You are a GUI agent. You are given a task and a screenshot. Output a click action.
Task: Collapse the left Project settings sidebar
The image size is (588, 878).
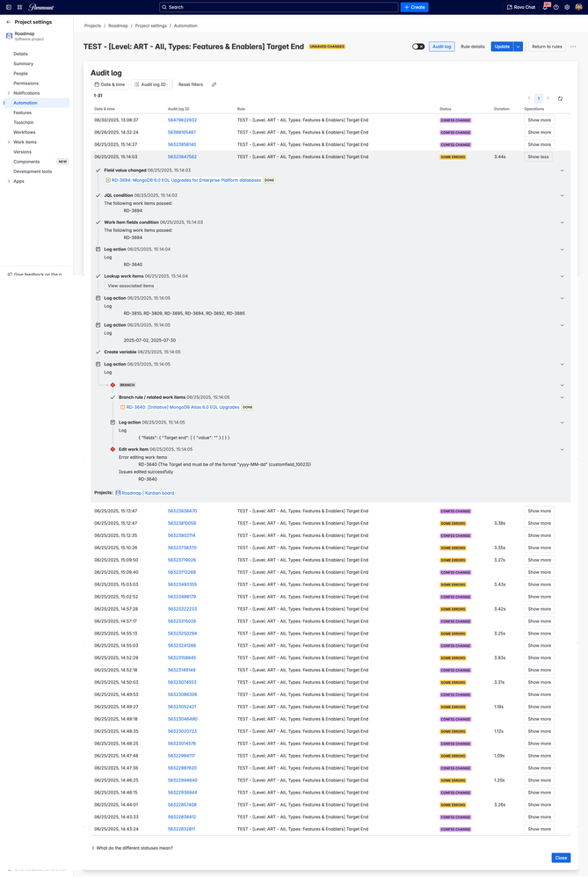pos(7,21)
